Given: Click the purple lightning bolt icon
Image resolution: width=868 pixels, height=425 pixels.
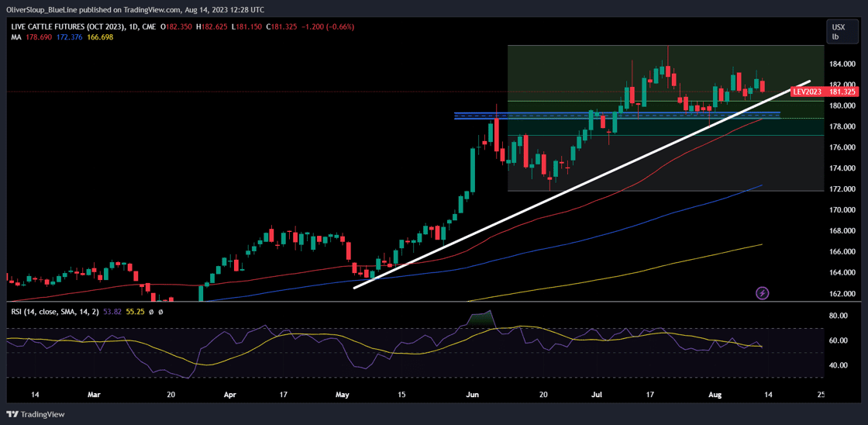Looking at the screenshot, I should pos(763,292).
